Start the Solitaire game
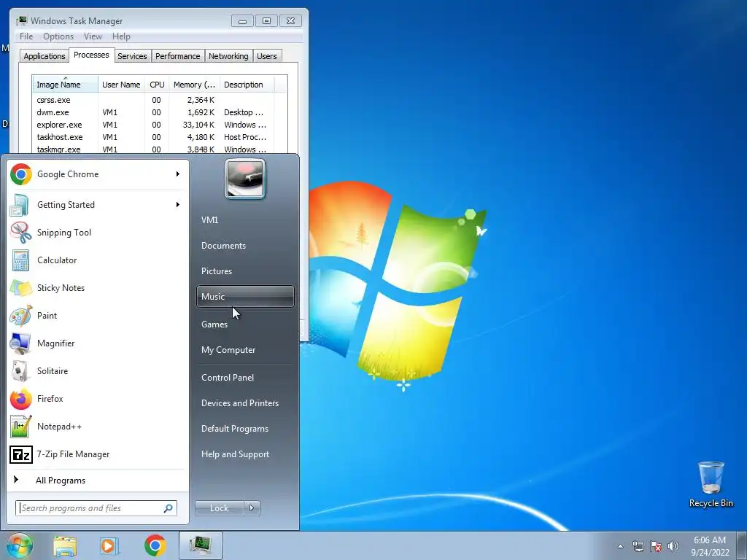Image resolution: width=747 pixels, height=560 pixels. pos(98,371)
